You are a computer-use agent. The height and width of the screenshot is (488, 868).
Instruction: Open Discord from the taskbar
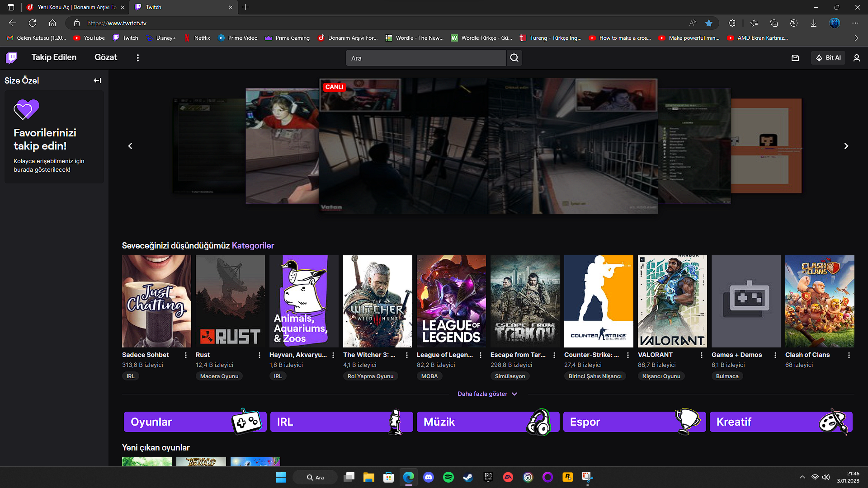tap(429, 477)
